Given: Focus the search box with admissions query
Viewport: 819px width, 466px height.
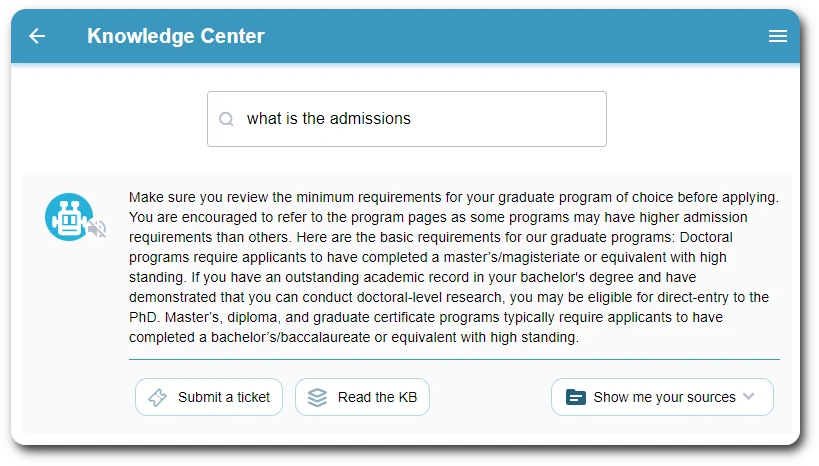Looking at the screenshot, I should (x=406, y=119).
